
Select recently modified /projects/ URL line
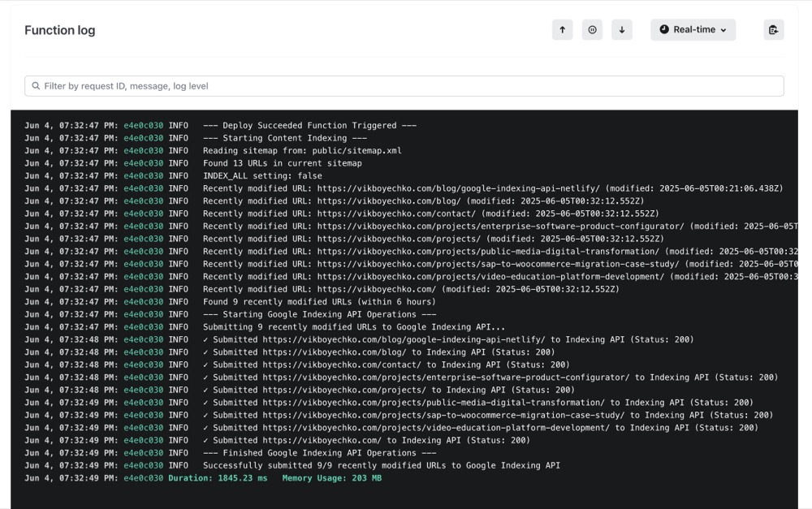tap(344, 239)
